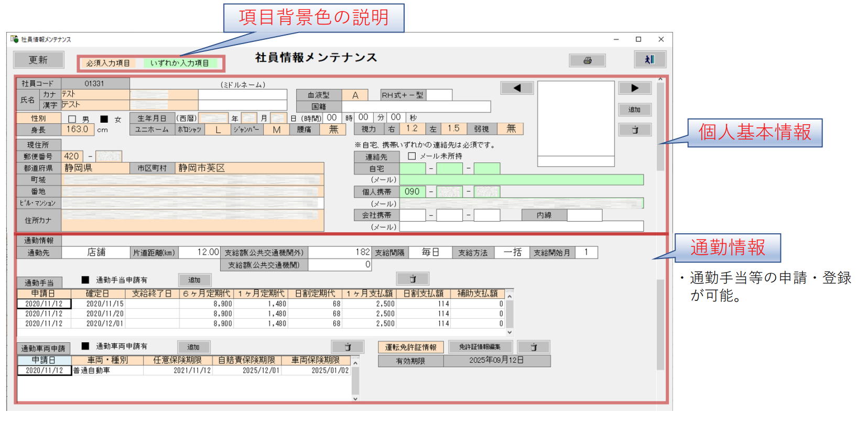The image size is (868, 434).
Task: Go to next photo with right arrow
Action: pos(634,88)
